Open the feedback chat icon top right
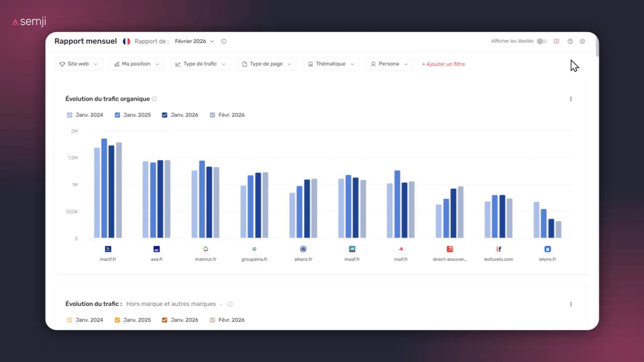 pyautogui.click(x=556, y=41)
